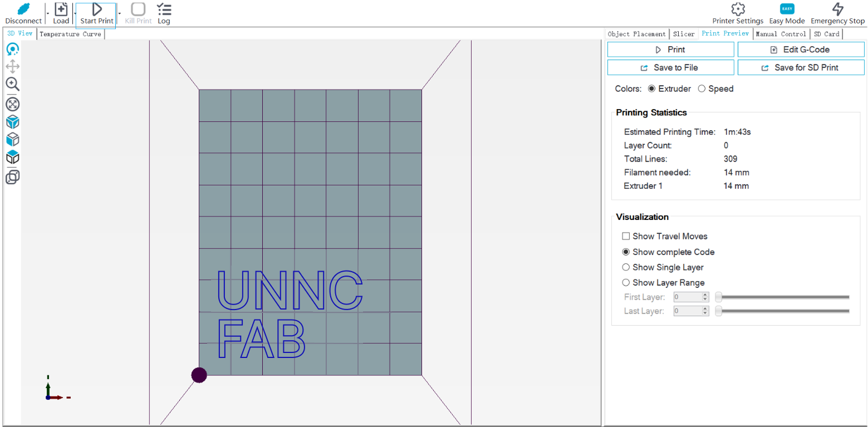Image resolution: width=868 pixels, height=427 pixels.
Task: Increment Last Layer spinner arrow
Action: (705, 308)
